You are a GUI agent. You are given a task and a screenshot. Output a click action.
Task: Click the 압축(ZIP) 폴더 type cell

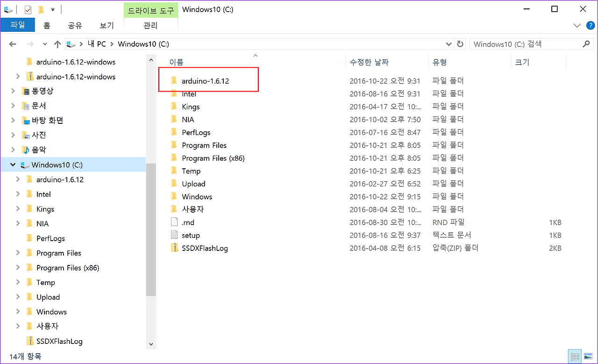[456, 248]
